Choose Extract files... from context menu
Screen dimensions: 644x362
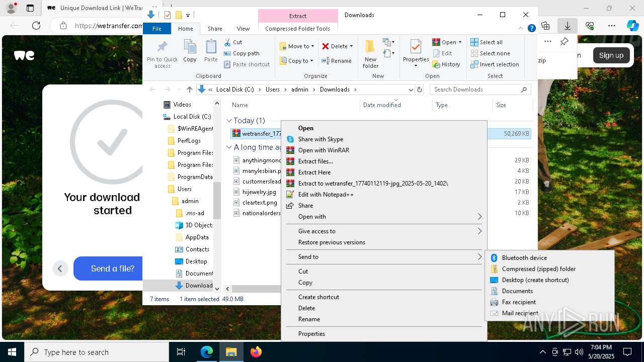click(384, 161)
